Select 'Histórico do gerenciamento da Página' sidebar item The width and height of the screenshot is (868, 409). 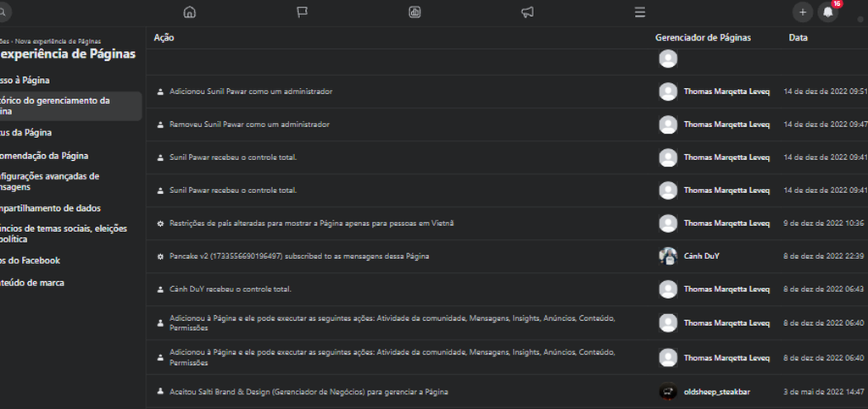click(x=70, y=106)
